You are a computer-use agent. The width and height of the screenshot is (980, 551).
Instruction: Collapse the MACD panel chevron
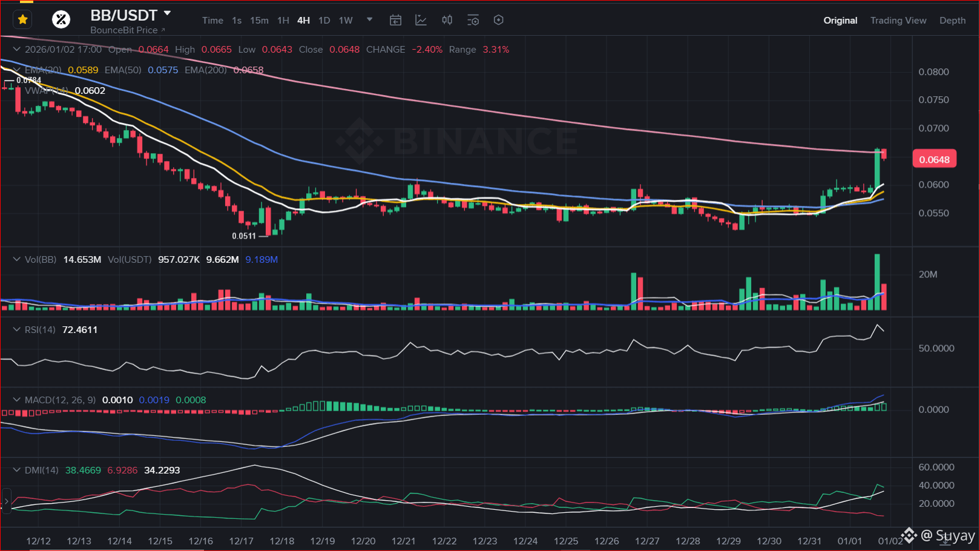tap(17, 400)
